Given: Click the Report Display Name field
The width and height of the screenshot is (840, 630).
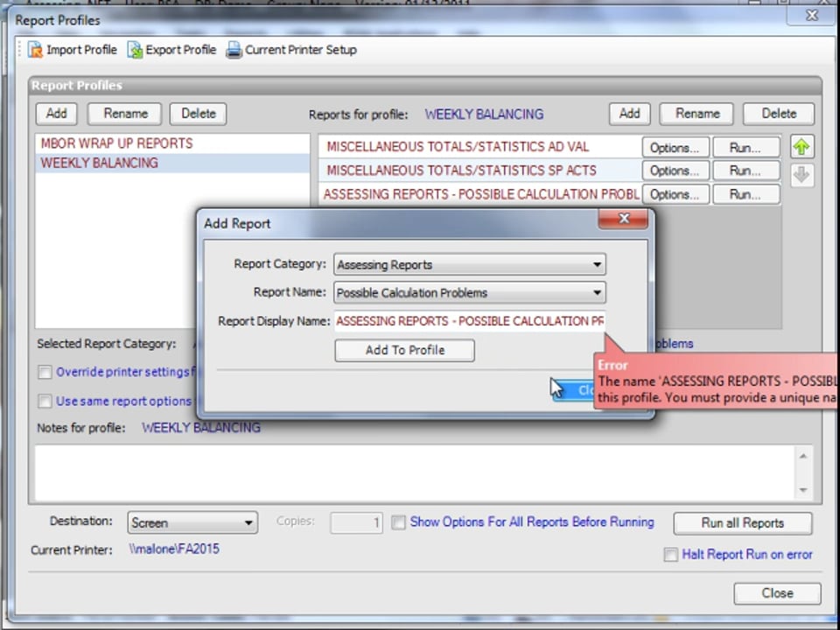Looking at the screenshot, I should tap(470, 321).
